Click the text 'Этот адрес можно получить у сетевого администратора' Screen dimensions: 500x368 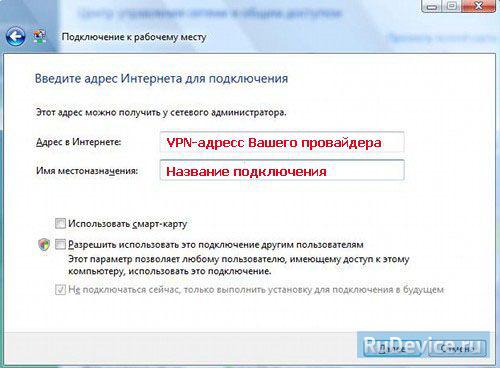[161, 112]
